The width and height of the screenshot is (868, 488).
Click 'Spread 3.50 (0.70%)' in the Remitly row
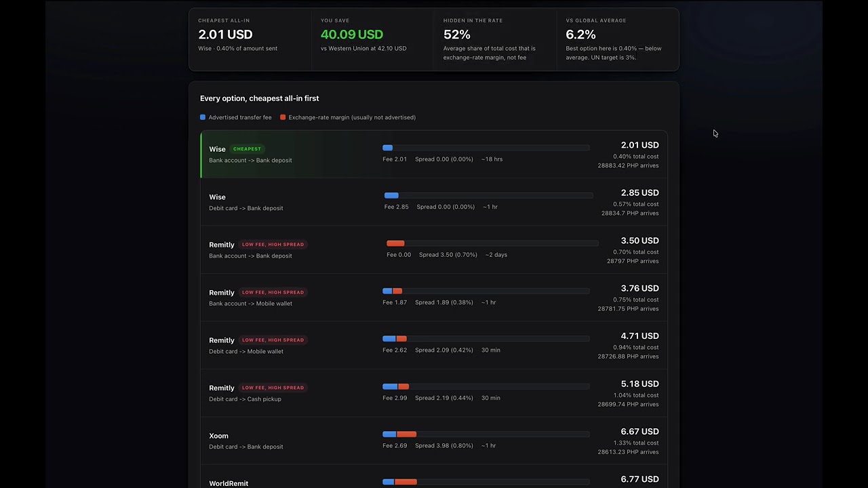[448, 255]
